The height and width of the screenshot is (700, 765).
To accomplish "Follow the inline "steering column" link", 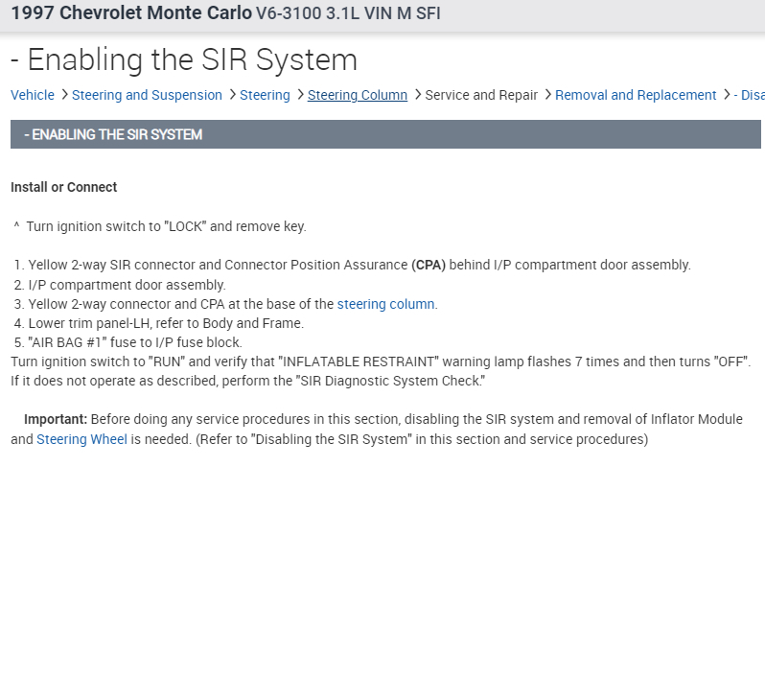I will pyautogui.click(x=385, y=304).
